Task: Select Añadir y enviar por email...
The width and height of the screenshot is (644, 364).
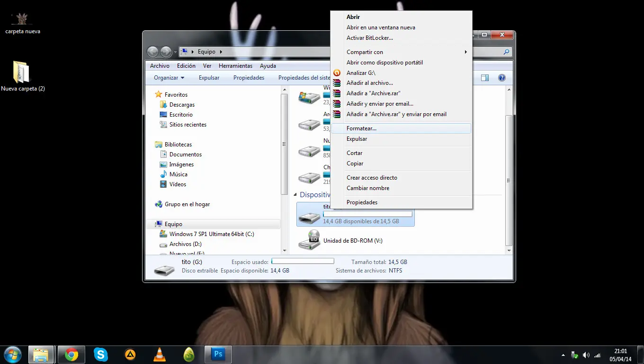Action: tap(401, 104)
